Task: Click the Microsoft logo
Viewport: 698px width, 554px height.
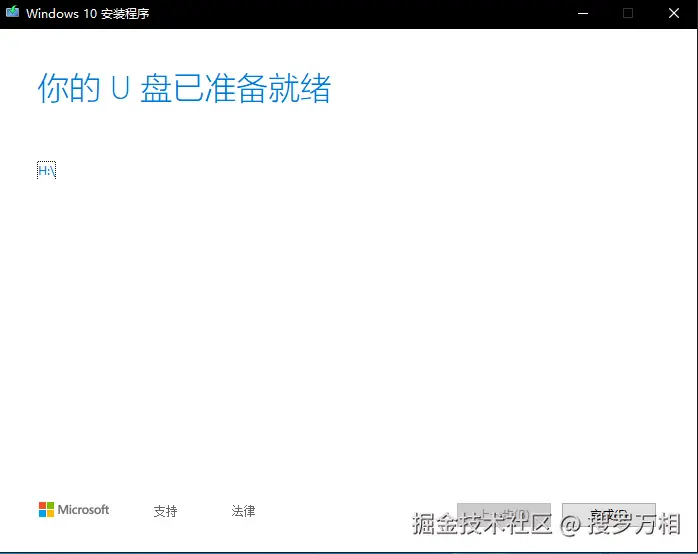Action: coord(74,510)
